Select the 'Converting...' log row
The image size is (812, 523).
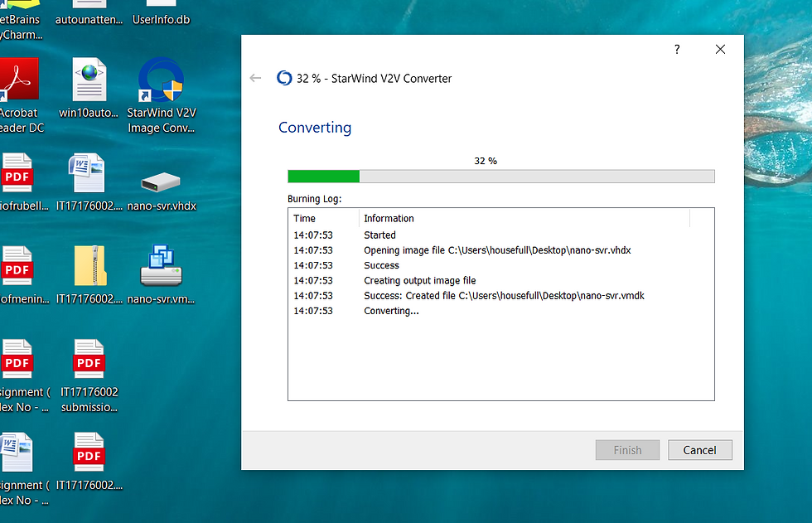[500, 311]
